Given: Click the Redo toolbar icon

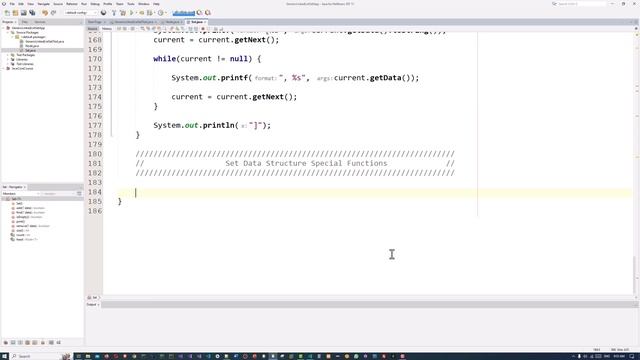Looking at the screenshot, I should pyautogui.click(x=53, y=13).
